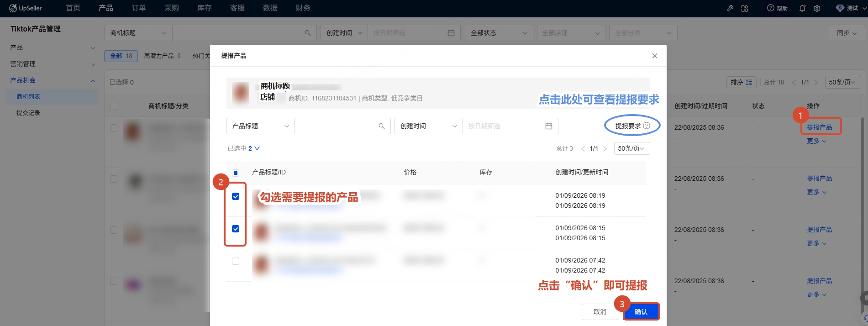868x326 pixels.
Task: Click the search icon in dialog 产品标题 field
Action: click(382, 126)
